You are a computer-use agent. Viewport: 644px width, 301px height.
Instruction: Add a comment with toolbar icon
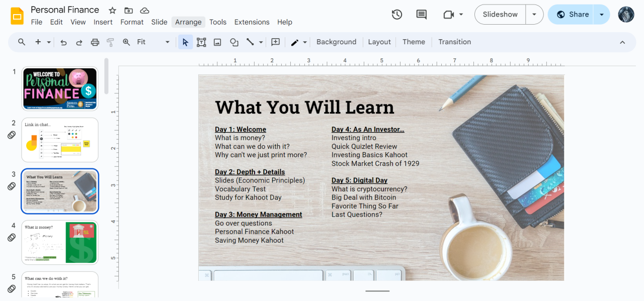click(x=275, y=42)
